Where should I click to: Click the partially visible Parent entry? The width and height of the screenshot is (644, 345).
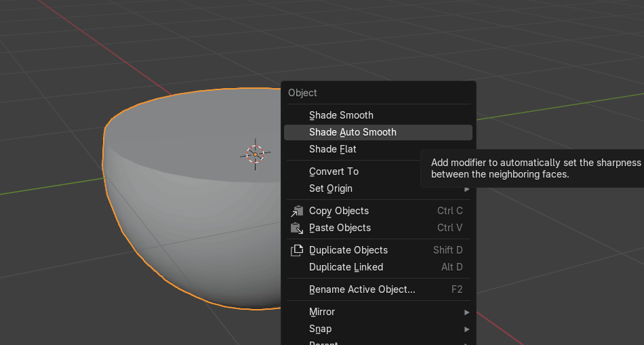[x=323, y=342]
